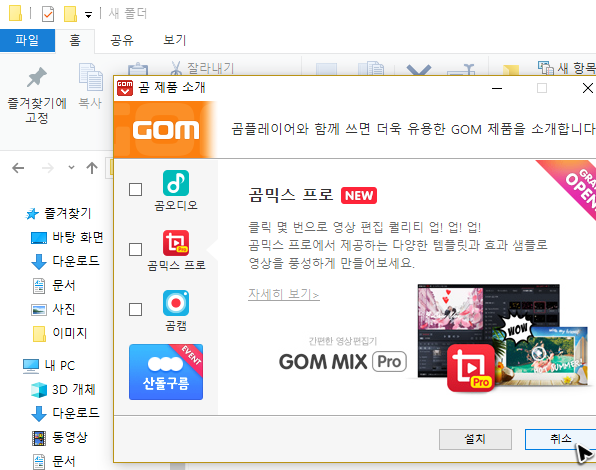
Task: Switch to the 공유 ribbon tab
Action: click(x=122, y=40)
